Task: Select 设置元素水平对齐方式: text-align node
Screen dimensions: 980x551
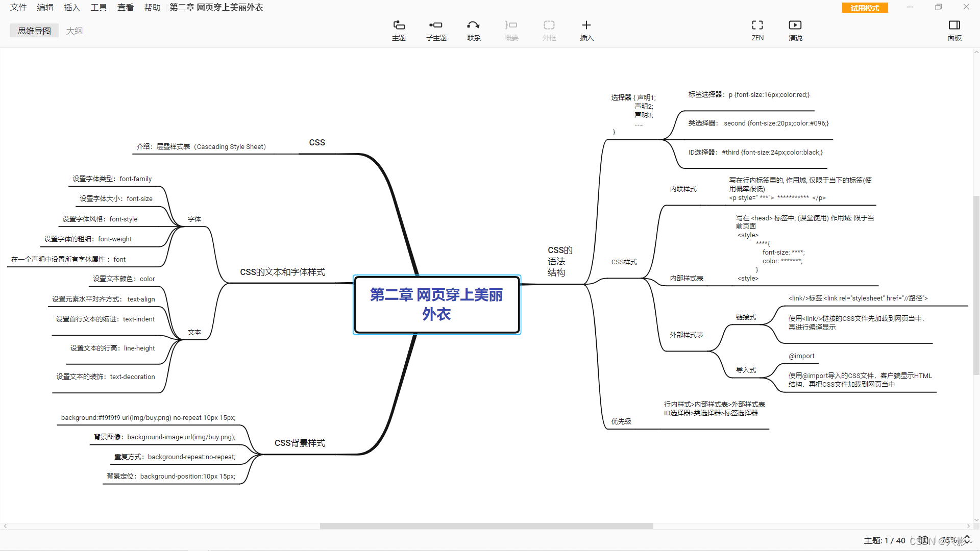Action: [103, 299]
